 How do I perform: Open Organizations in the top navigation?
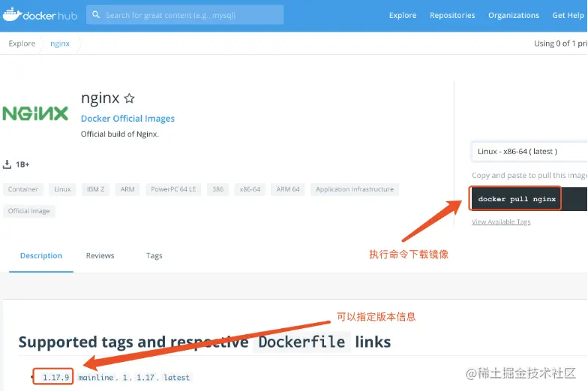tap(513, 15)
